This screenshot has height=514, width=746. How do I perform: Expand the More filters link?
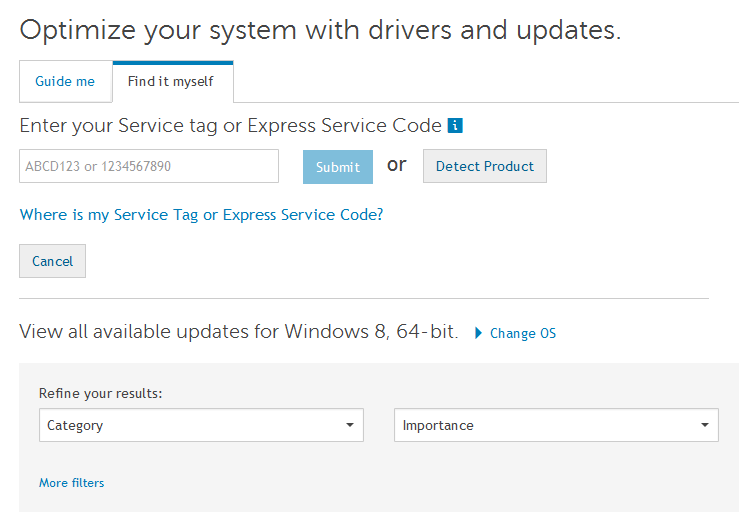71,483
